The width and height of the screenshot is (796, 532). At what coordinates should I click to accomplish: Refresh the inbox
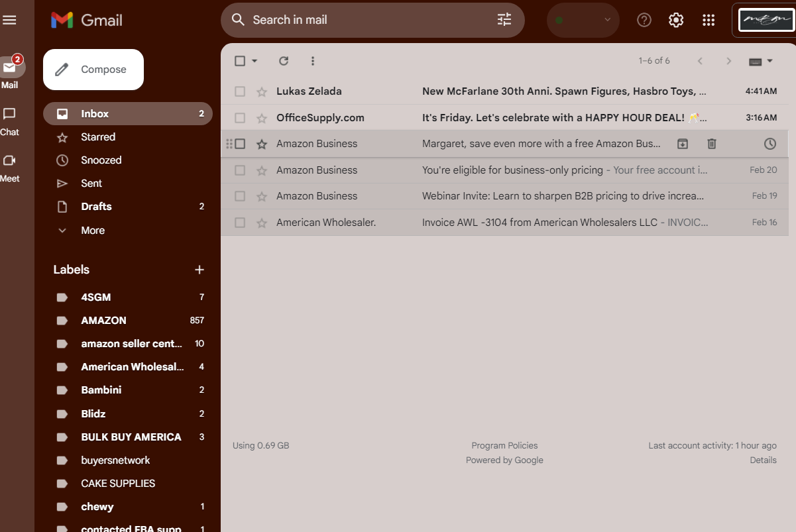[x=284, y=61]
